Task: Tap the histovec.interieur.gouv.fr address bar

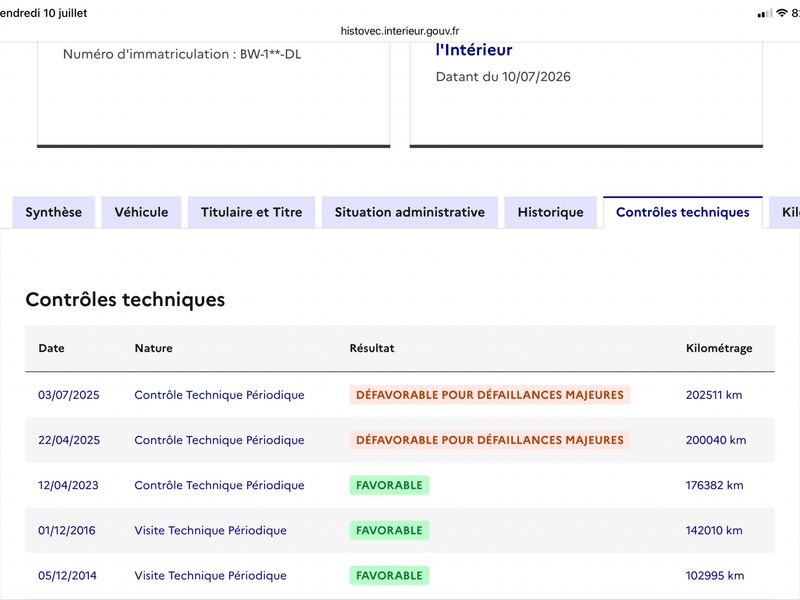Action: coord(400,31)
